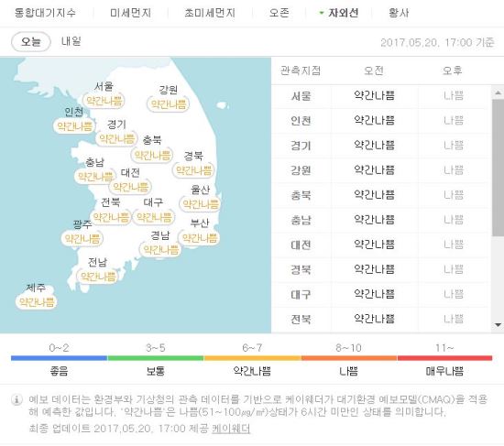The height and width of the screenshot is (446, 504).
Task: Click the info icon beside forecast note
Action: [x=16, y=399]
